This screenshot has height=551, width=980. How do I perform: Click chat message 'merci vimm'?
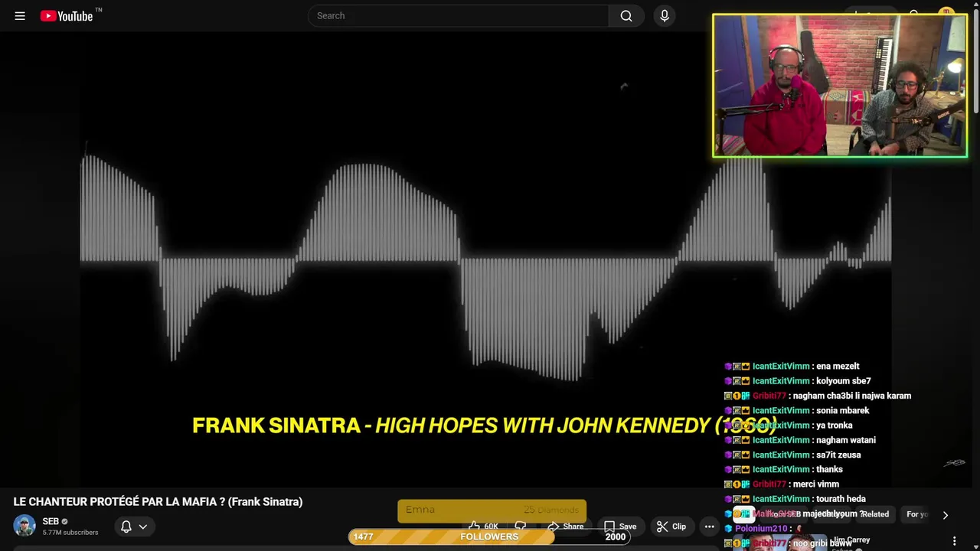tap(816, 484)
